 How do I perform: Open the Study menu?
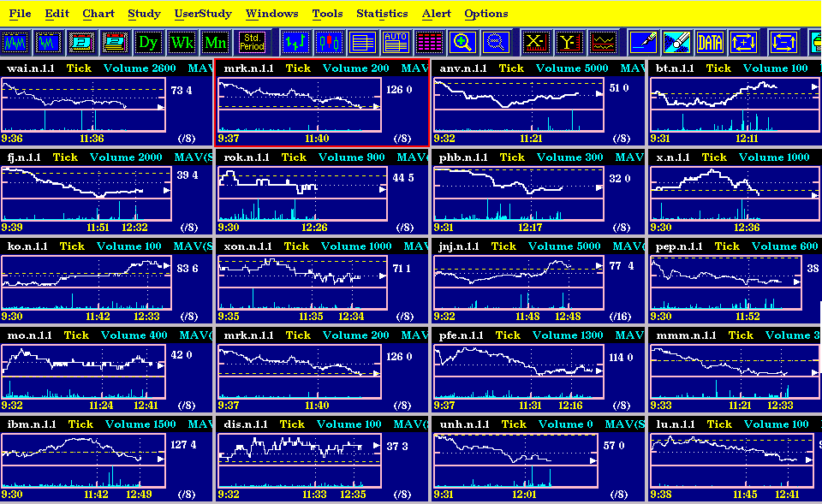[144, 14]
